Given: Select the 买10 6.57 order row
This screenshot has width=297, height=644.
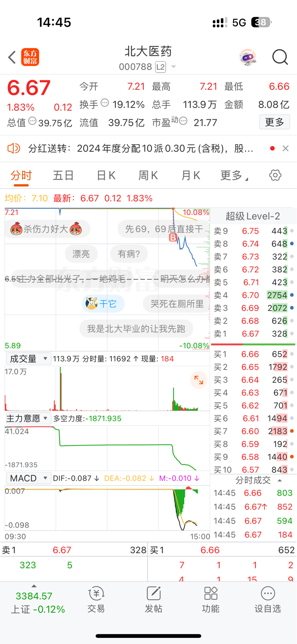Looking at the screenshot, I should (253, 469).
